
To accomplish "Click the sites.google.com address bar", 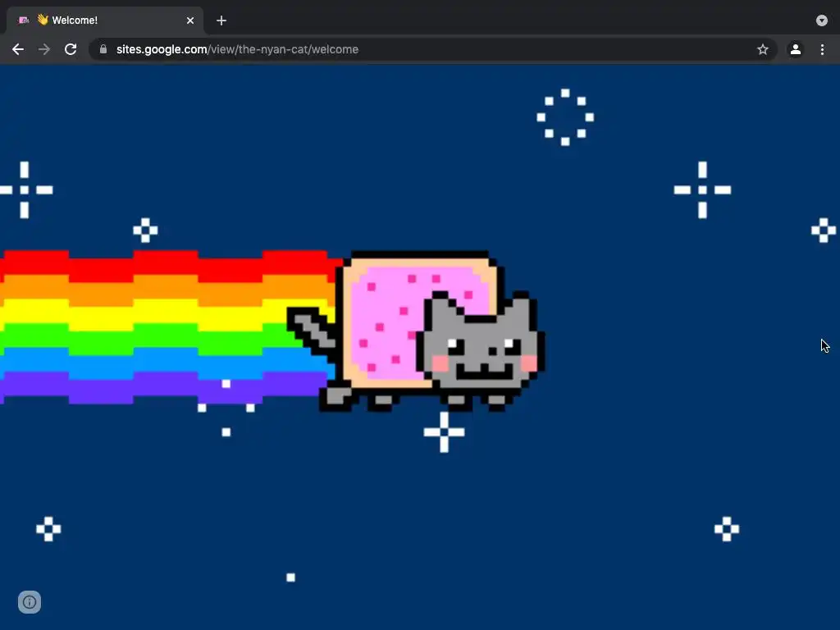I will pos(432,49).
